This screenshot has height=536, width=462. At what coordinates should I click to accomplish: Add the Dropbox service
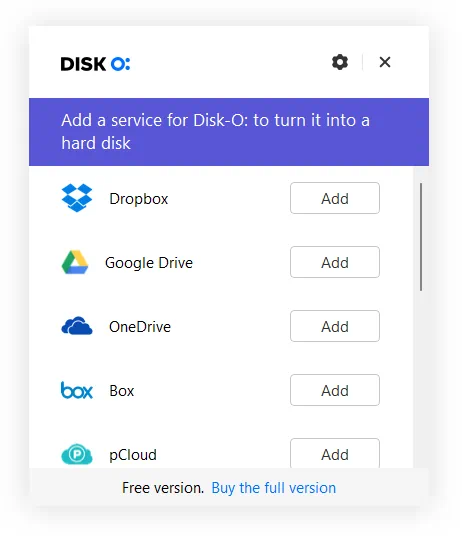pos(335,198)
